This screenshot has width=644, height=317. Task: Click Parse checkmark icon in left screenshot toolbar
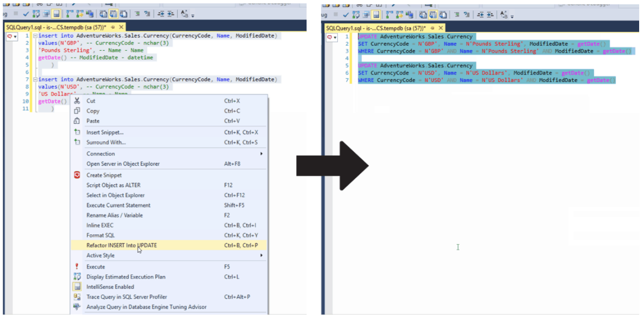[26, 14]
